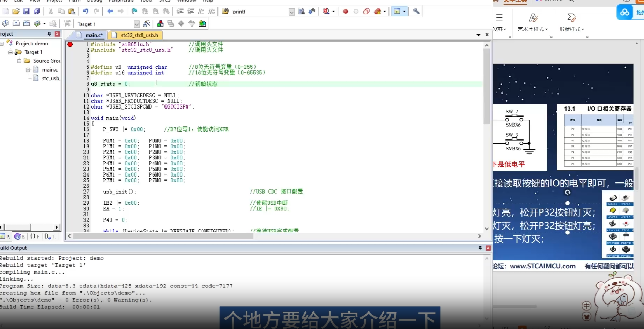Save all files with the multi-disk icon

tap(37, 11)
